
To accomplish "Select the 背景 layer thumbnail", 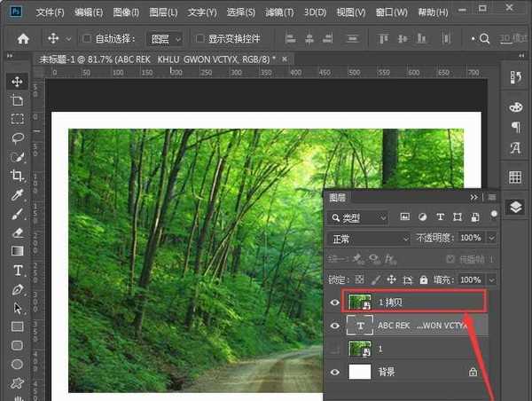I will [x=360, y=373].
